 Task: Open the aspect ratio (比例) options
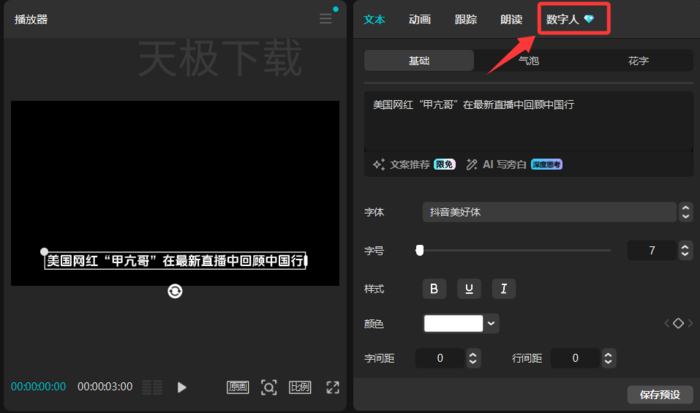(300, 387)
